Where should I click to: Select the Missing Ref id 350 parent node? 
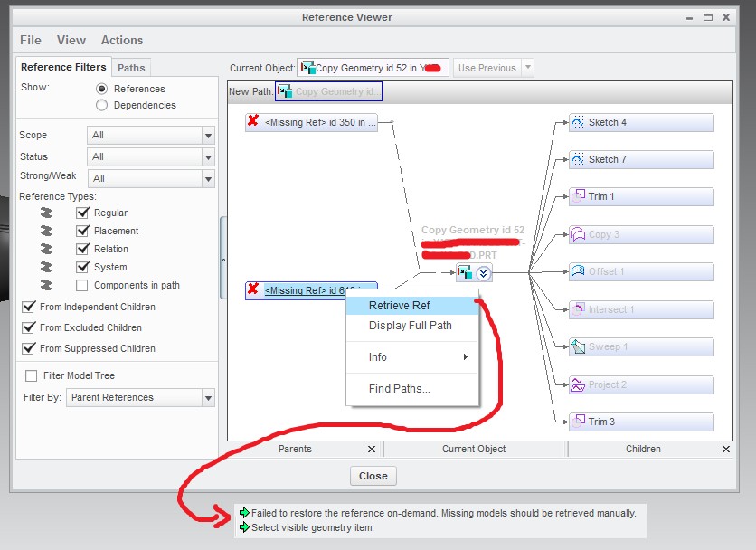click(311, 122)
